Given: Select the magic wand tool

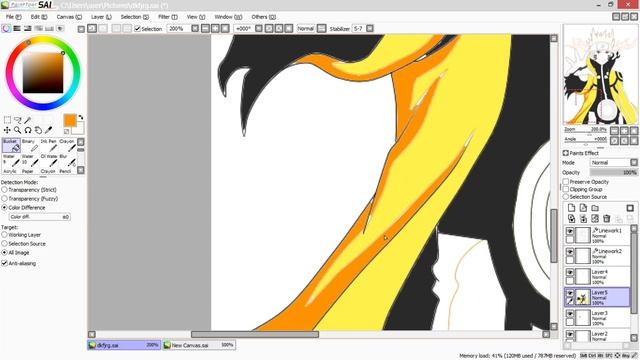Looking at the screenshot, I should (x=28, y=120).
